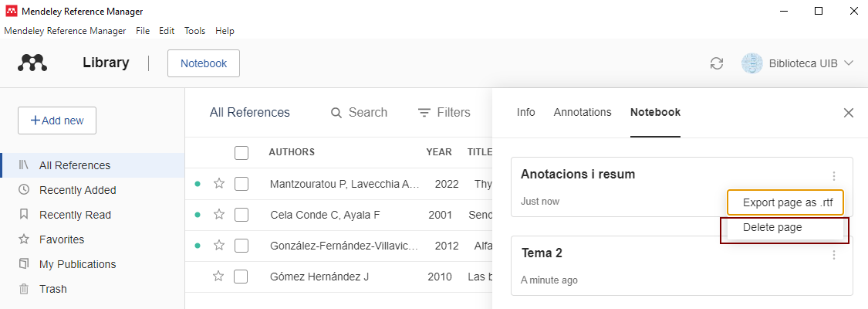Screen dimensions: 868x309
Task: Favorite the Mantzouratou P reference star
Action: coord(219,183)
